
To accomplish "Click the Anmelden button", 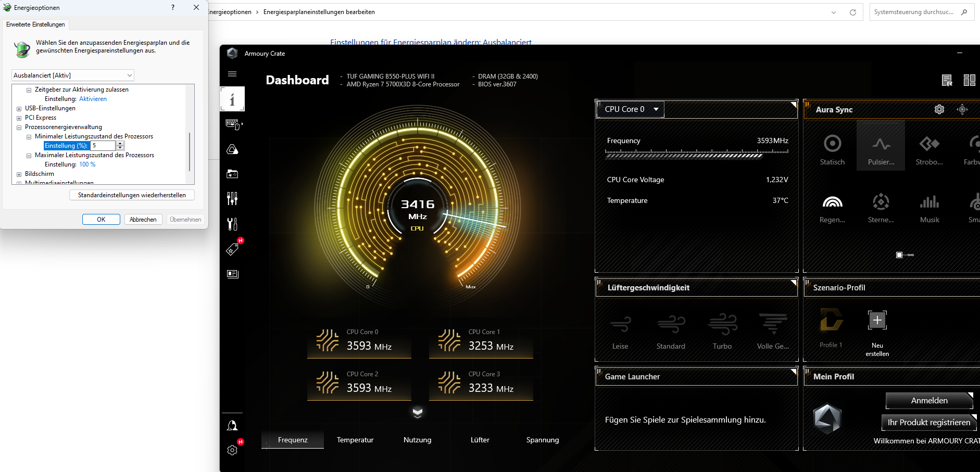I will tap(929, 400).
